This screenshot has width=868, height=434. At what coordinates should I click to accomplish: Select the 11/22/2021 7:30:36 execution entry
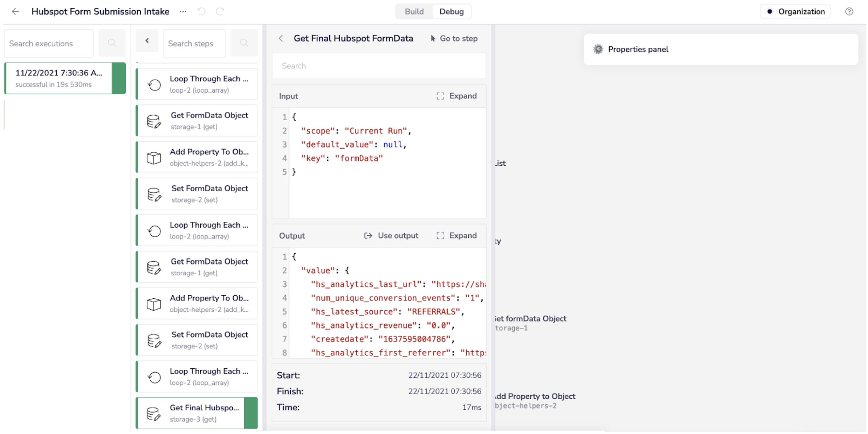tap(59, 78)
